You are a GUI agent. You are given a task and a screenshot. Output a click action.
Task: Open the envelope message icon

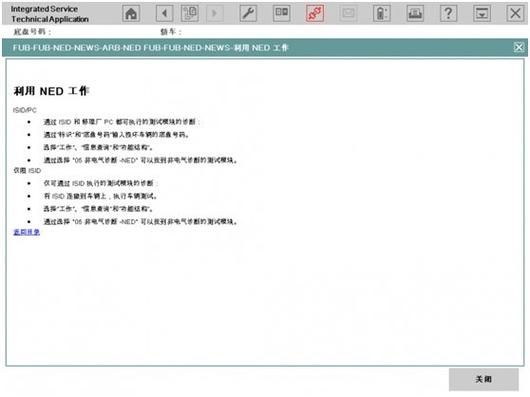coord(348,14)
